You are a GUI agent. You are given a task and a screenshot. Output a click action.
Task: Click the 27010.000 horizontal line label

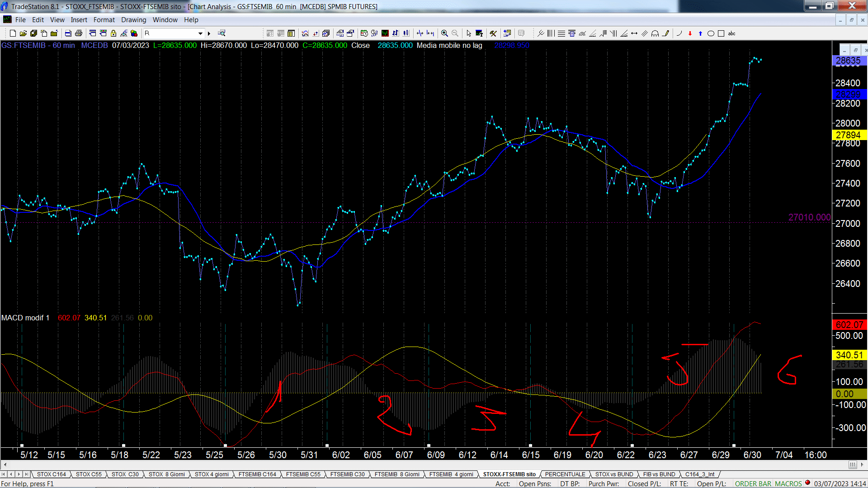coord(809,217)
